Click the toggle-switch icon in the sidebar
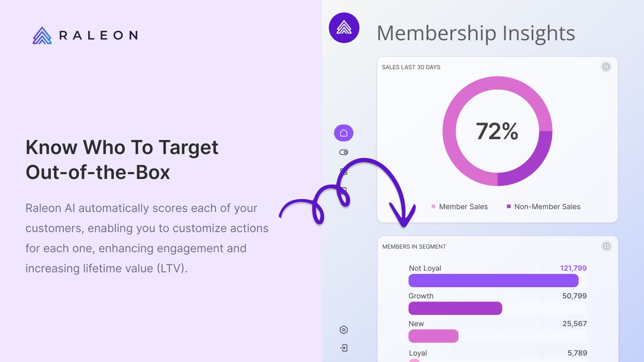 pyautogui.click(x=344, y=152)
